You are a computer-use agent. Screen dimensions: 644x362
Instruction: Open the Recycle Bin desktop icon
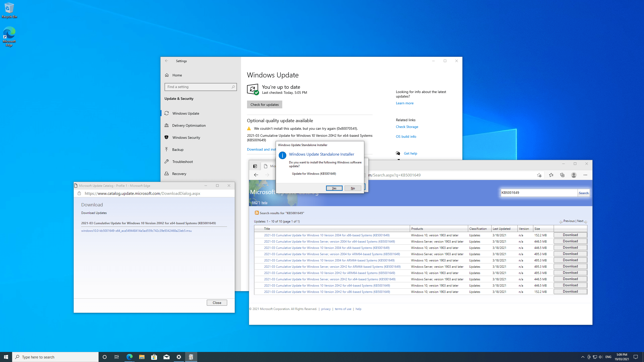[x=9, y=10]
